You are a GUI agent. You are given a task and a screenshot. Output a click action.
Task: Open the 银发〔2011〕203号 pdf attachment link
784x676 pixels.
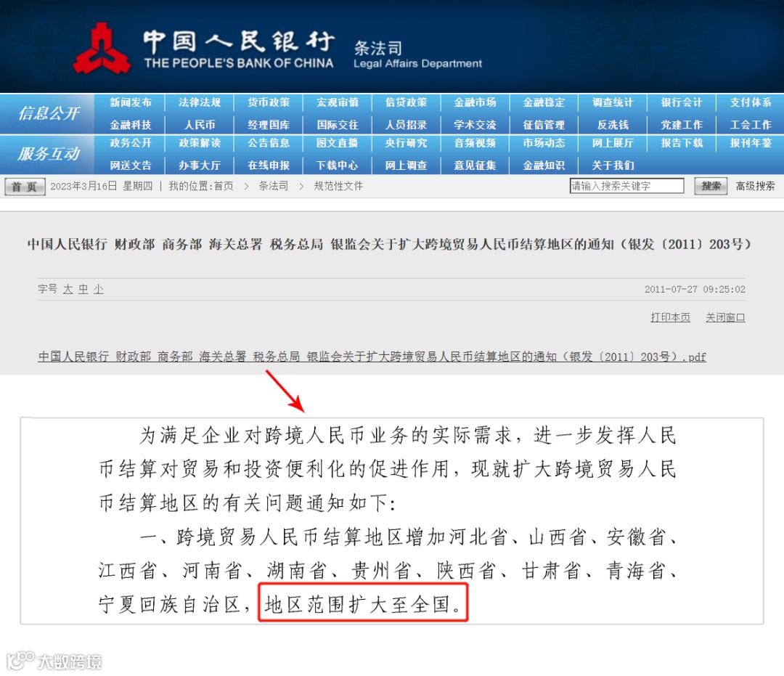click(x=372, y=357)
